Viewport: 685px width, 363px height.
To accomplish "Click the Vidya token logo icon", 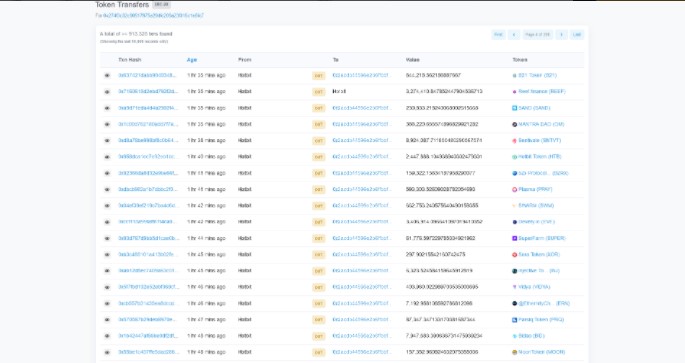I will (x=515, y=287).
